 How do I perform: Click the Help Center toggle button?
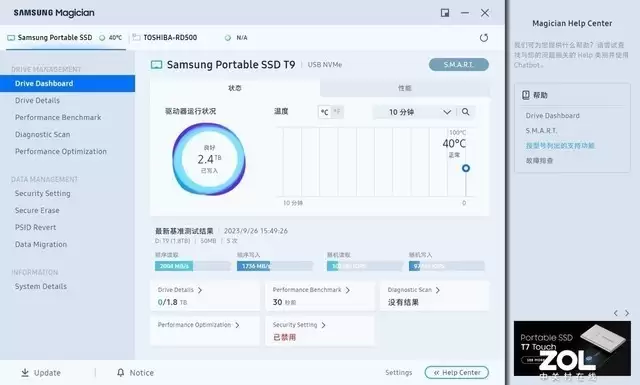click(457, 373)
